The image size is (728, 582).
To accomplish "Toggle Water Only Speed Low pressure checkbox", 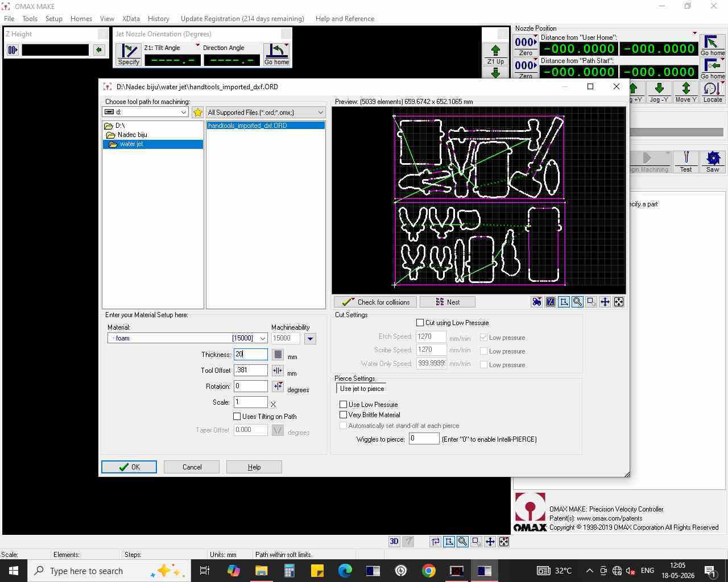I will pos(484,365).
